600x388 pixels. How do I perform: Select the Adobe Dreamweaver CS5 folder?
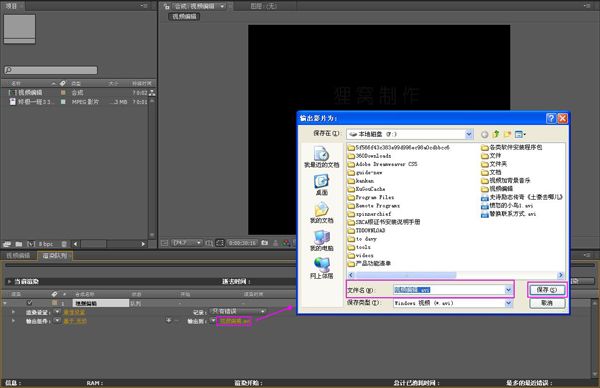click(382, 164)
